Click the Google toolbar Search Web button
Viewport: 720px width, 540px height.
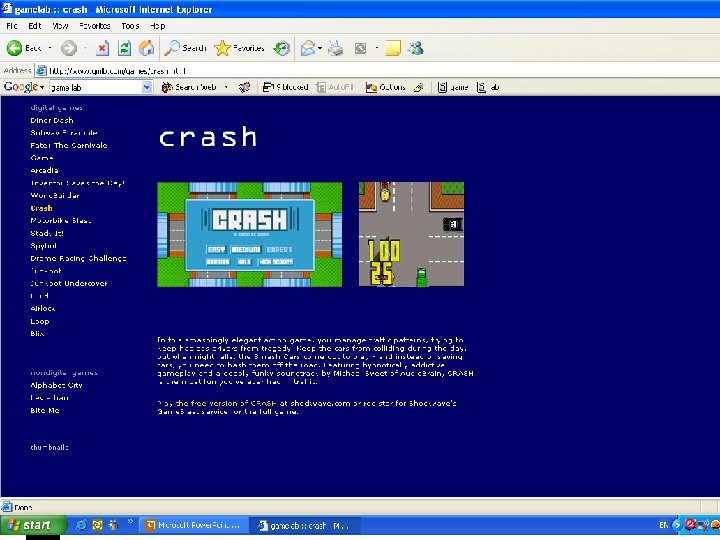click(x=189, y=87)
